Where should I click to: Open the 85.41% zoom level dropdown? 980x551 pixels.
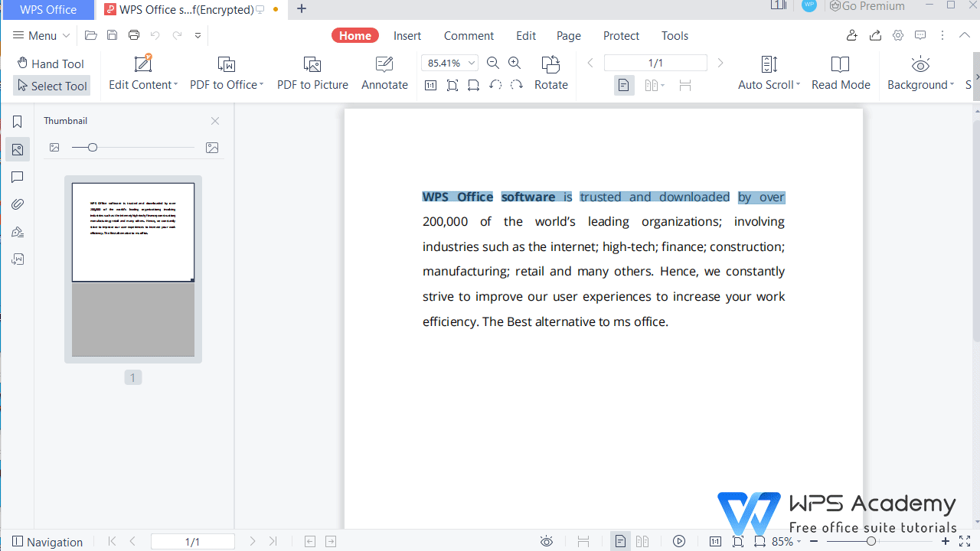472,63
